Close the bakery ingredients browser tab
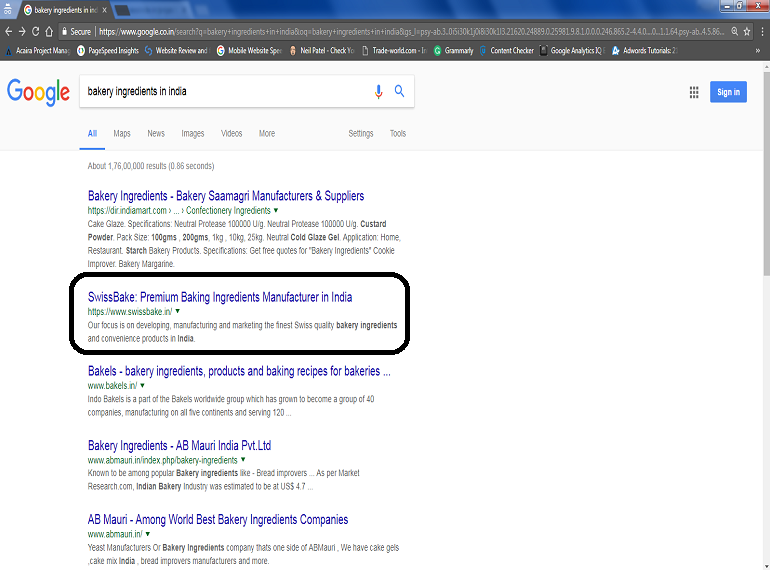This screenshot has width=770, height=570. [105, 10]
